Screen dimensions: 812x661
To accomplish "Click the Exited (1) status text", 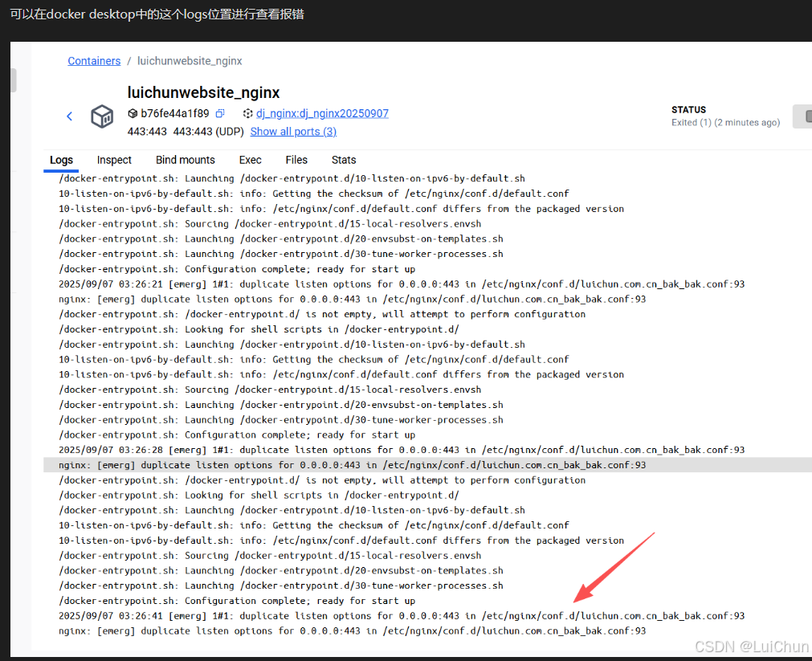I will pos(725,123).
